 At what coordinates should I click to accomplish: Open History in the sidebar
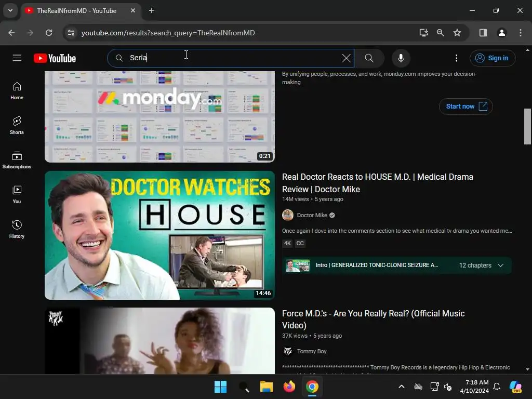[17, 229]
